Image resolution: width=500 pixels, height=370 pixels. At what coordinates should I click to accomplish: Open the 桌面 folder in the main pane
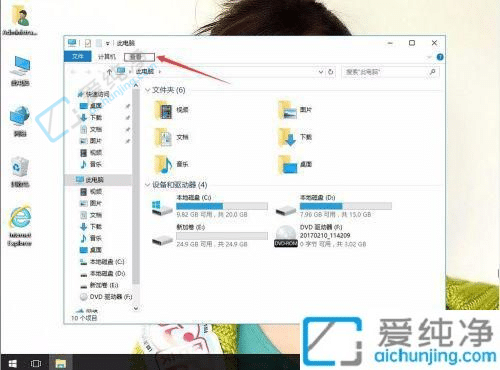tap(295, 164)
